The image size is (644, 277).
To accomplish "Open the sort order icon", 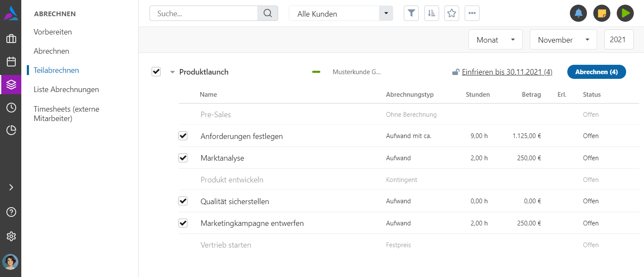I will 431,13.
